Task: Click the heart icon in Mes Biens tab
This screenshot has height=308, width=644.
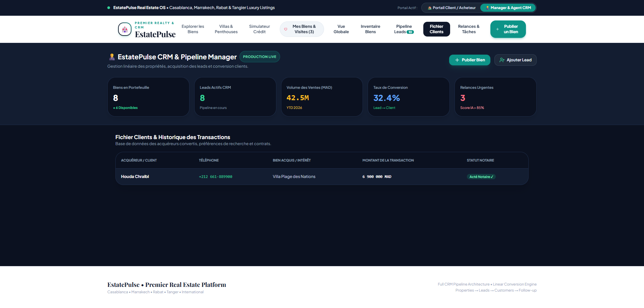Action: (286, 29)
